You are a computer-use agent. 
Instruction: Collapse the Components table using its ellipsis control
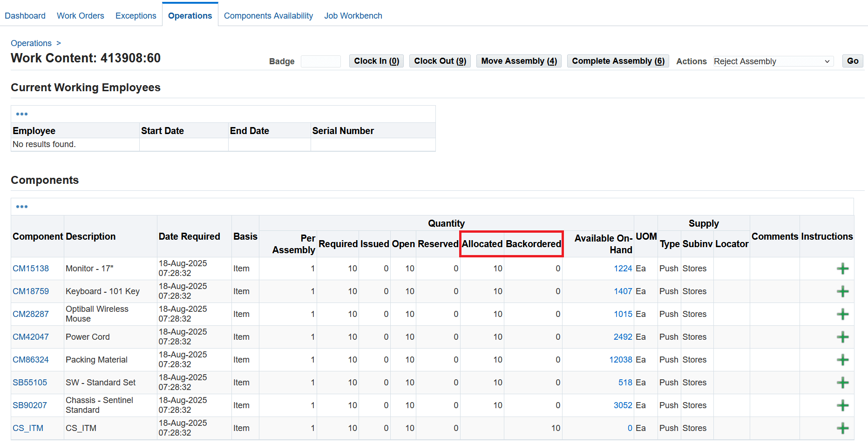(x=21, y=206)
